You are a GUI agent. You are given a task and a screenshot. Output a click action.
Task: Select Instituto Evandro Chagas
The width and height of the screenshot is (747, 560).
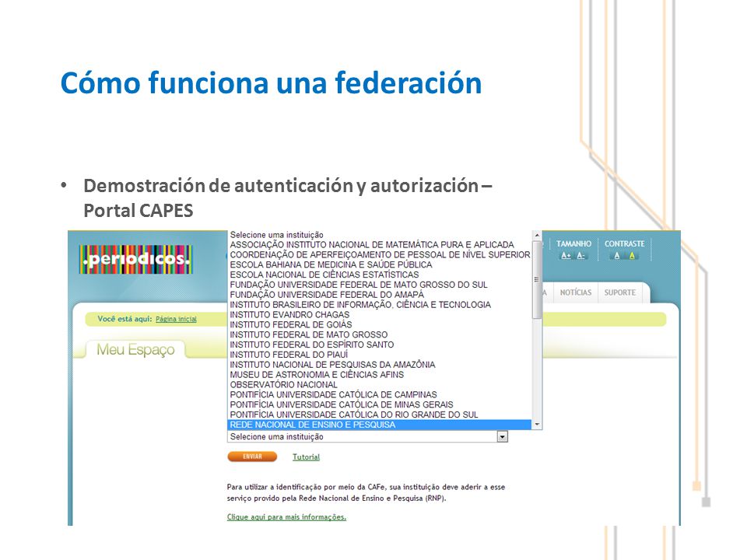(x=379, y=315)
